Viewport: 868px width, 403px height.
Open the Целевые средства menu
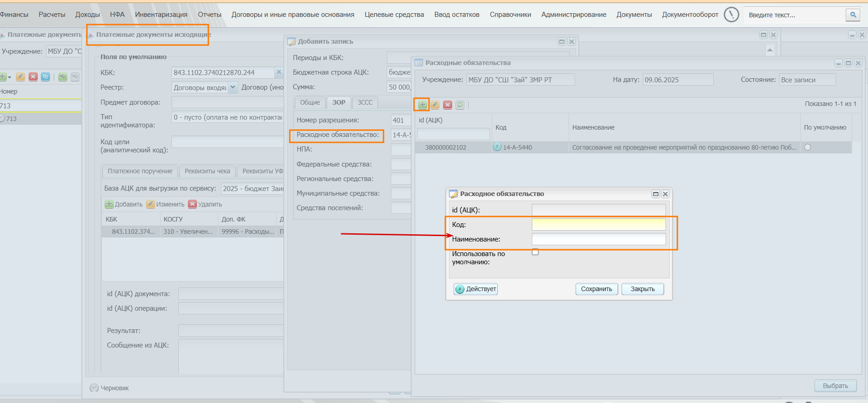[394, 15]
